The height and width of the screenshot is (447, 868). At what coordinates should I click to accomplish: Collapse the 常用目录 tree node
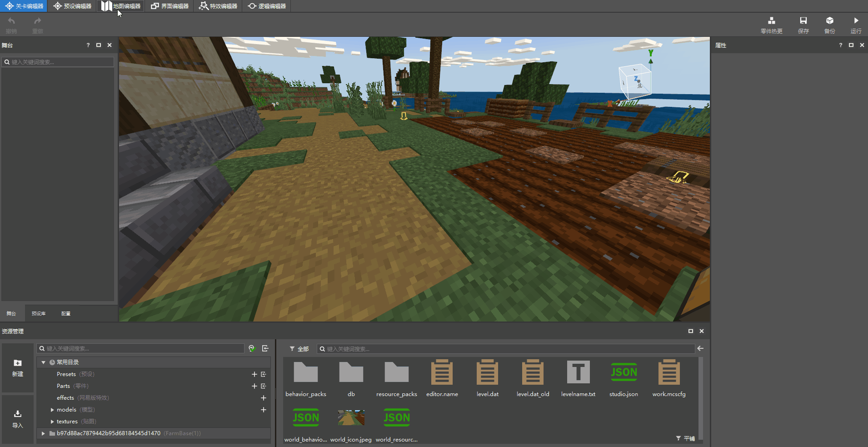[44, 362]
